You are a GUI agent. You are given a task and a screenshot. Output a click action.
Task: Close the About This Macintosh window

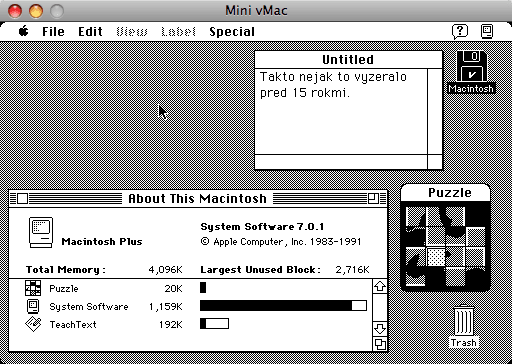tap(22, 198)
